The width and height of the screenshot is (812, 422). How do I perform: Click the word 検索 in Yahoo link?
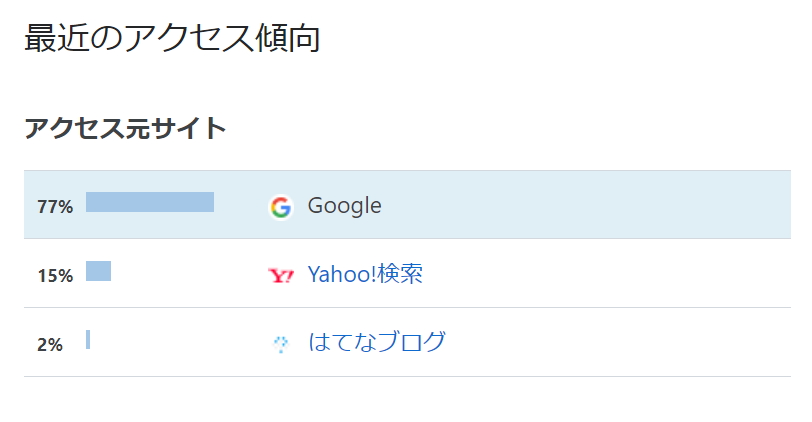pos(400,274)
